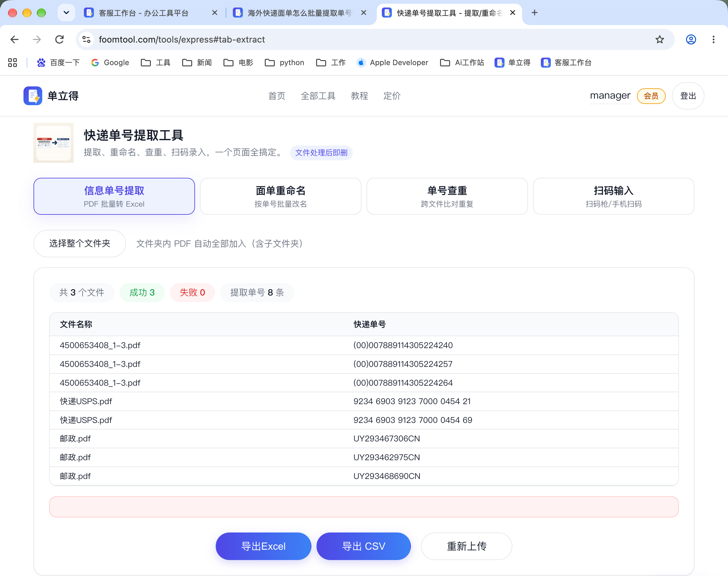The width and height of the screenshot is (728, 576).
Task: Click the 选择整个文件夹 button
Action: (80, 244)
